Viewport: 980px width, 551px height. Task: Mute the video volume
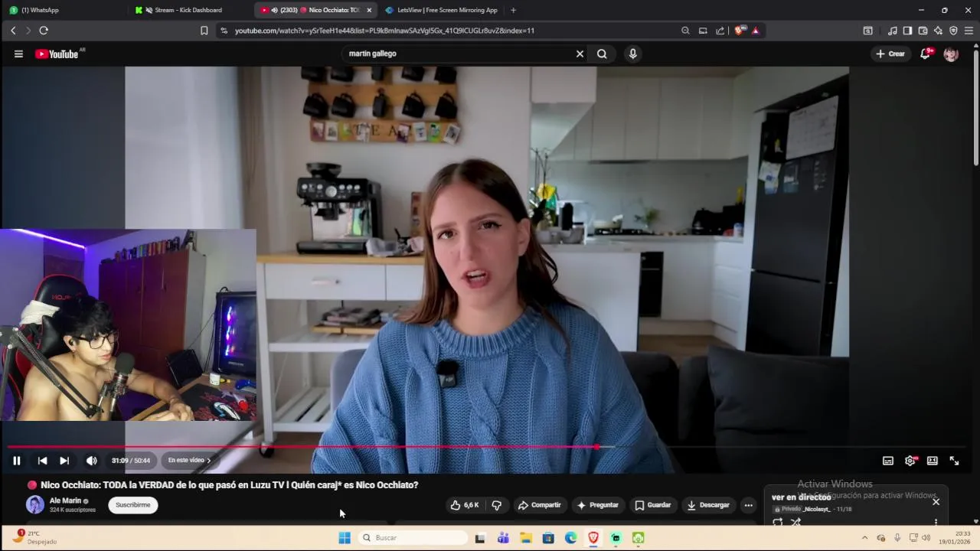91,461
